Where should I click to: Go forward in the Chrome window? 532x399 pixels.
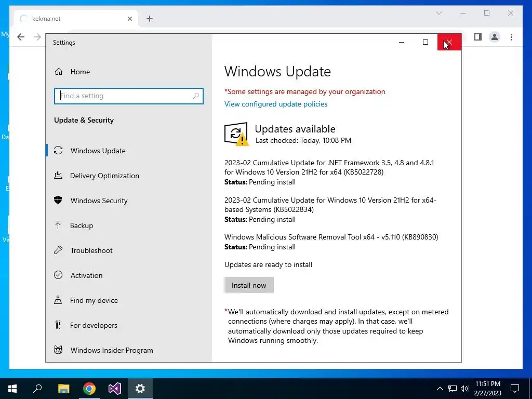pyautogui.click(x=37, y=37)
